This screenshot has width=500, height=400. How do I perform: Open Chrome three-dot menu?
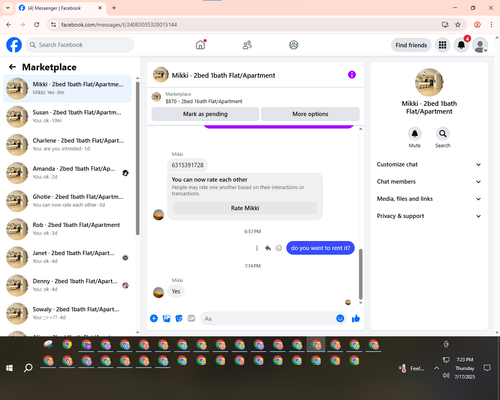[491, 25]
